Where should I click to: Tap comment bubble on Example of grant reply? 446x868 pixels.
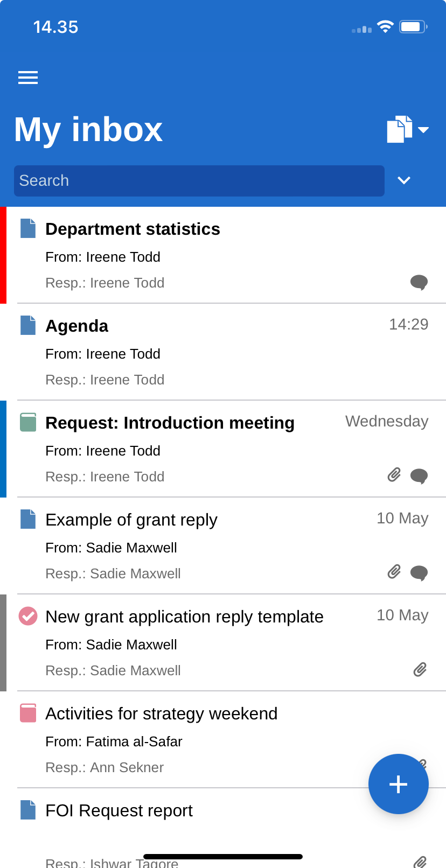pos(419,573)
